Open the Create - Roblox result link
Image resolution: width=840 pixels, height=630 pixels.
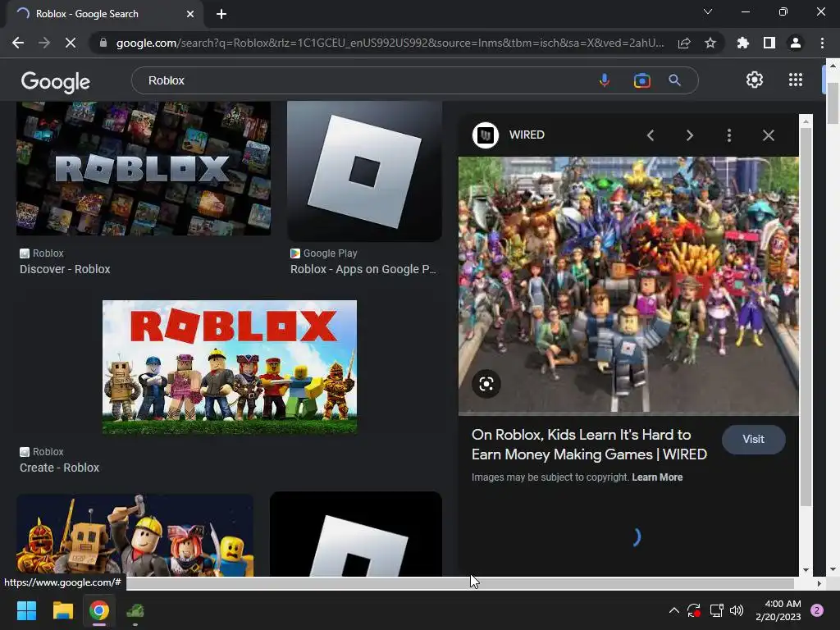click(59, 468)
